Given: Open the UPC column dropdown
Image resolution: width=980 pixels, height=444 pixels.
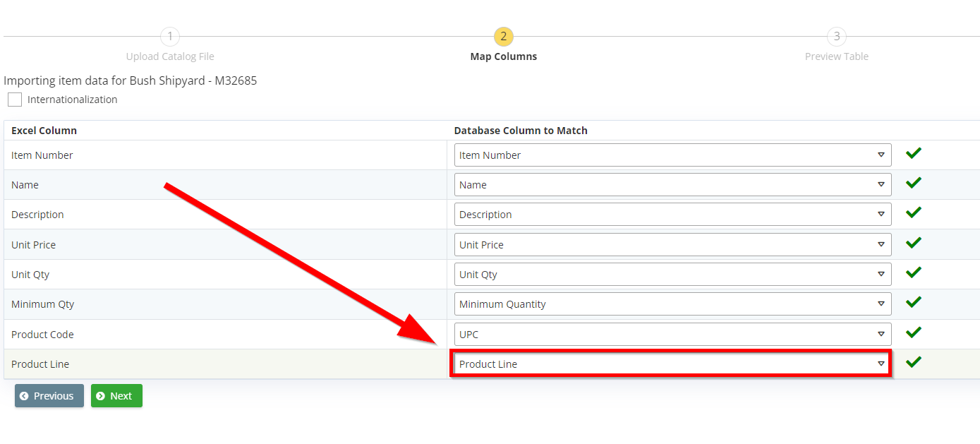Looking at the screenshot, I should 672,335.
